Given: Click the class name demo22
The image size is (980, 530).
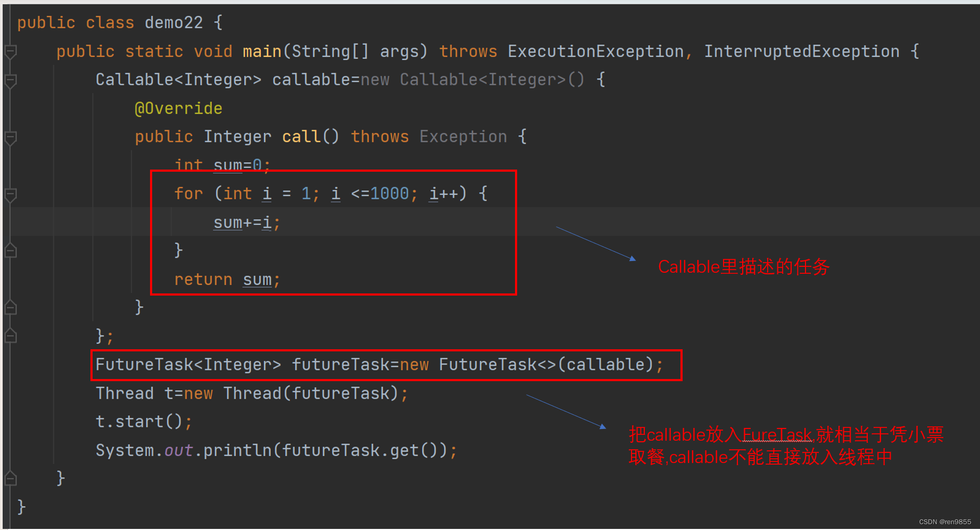Looking at the screenshot, I should pos(174,23).
